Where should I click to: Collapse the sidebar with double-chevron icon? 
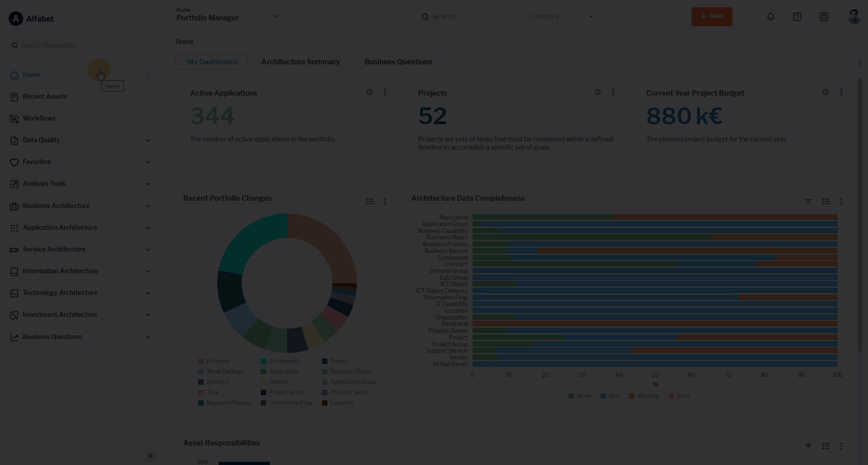[151, 456]
